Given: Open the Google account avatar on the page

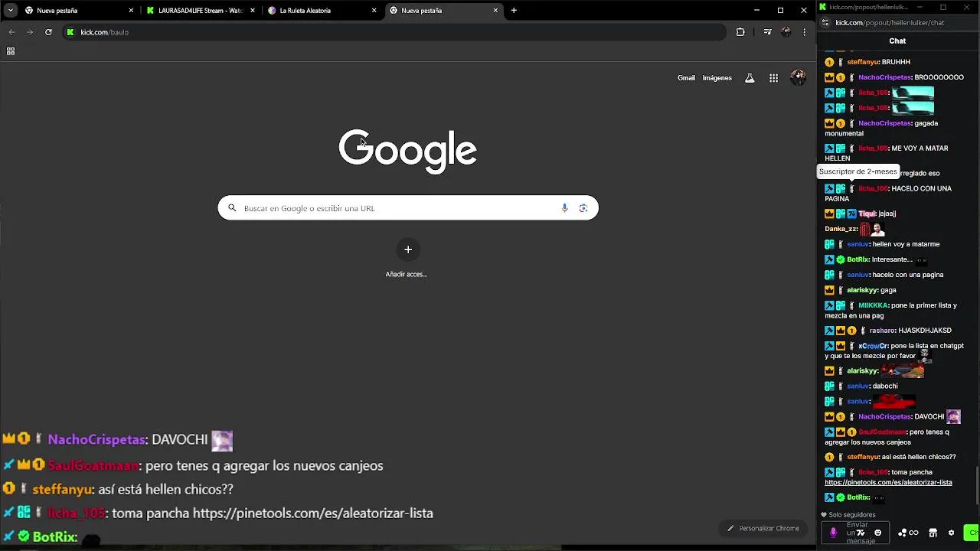Looking at the screenshot, I should click(798, 78).
